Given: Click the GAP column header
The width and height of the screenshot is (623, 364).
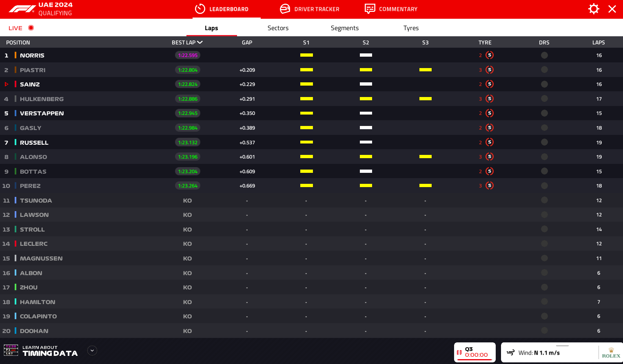Looking at the screenshot, I should pyautogui.click(x=247, y=42).
